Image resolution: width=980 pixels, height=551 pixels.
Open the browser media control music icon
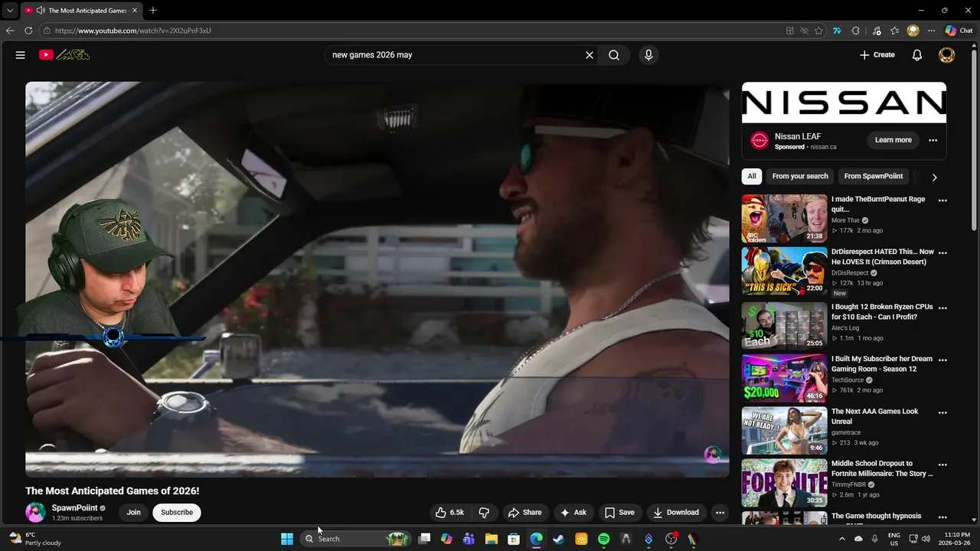pos(876,31)
